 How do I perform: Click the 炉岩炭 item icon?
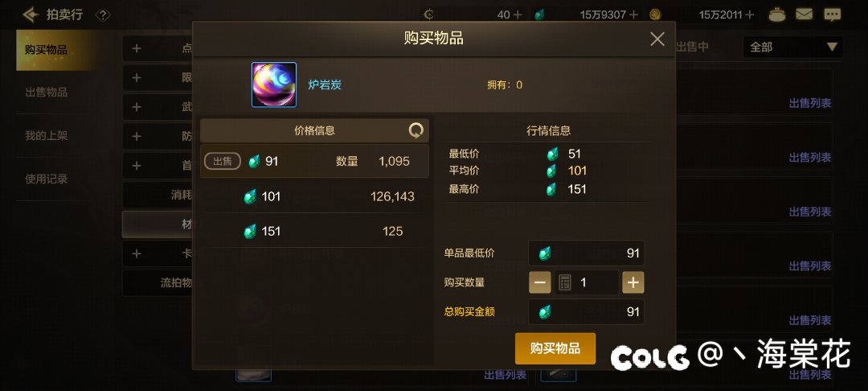click(274, 84)
